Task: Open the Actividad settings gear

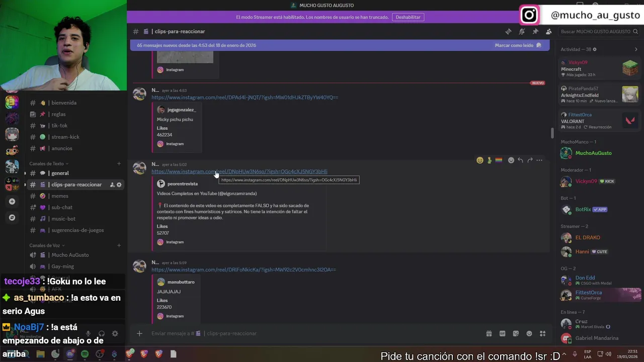Action: [595, 49]
